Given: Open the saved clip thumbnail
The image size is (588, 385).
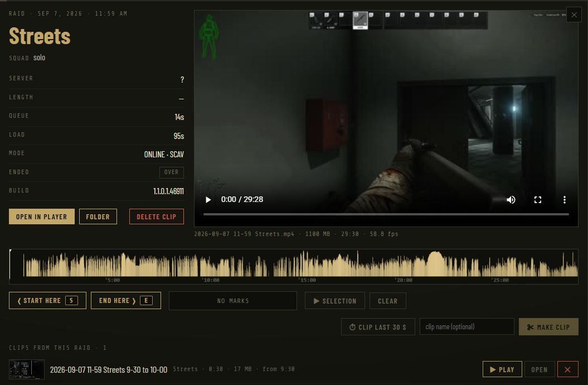Looking at the screenshot, I should click(27, 369).
